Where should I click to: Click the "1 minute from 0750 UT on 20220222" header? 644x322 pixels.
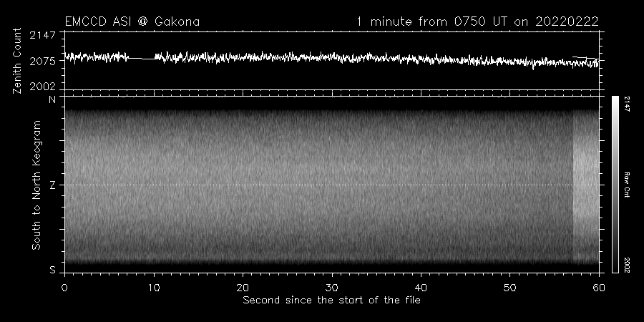point(477,21)
